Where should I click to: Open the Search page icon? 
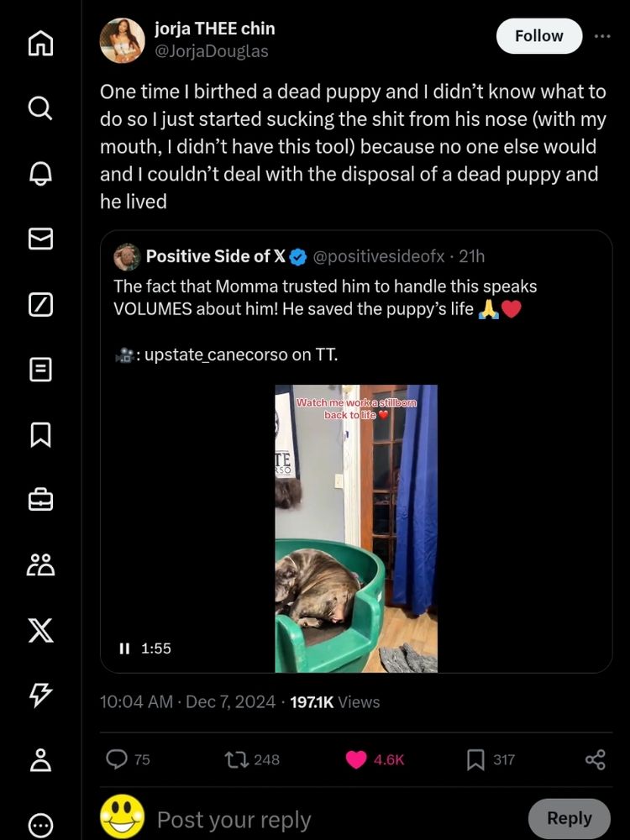tap(40, 108)
